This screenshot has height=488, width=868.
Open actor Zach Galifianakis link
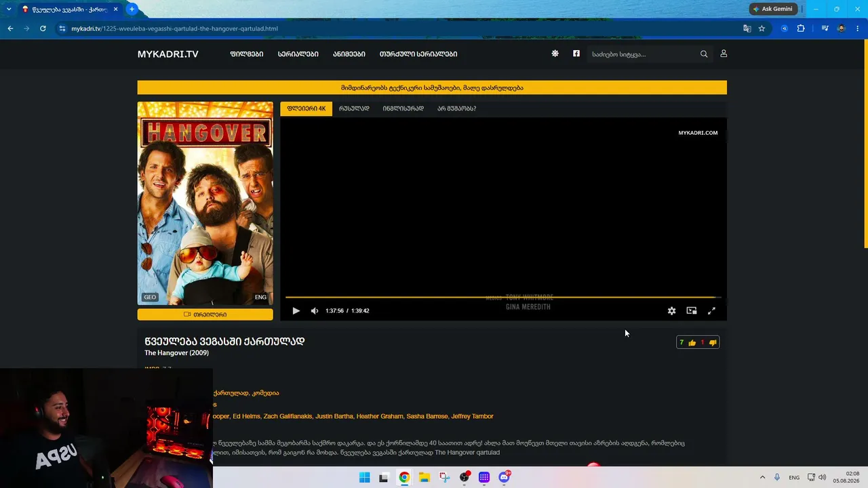[x=288, y=416]
